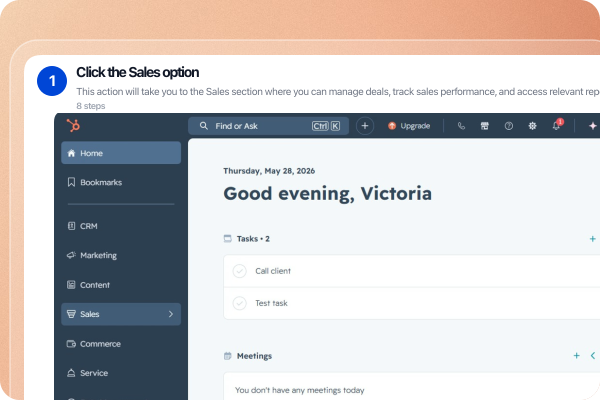600x400 pixels.
Task: Focus the Find or Ask search field
Action: click(268, 126)
